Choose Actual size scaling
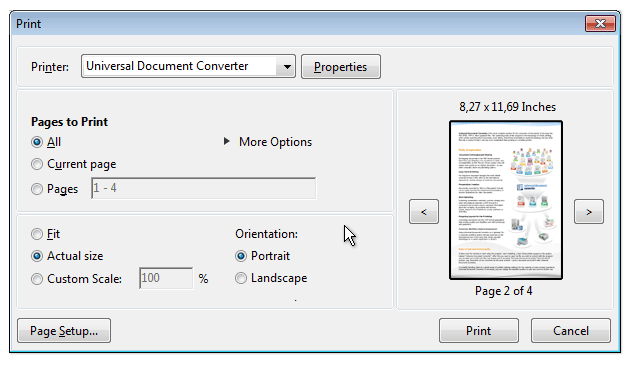629x374 pixels. click(37, 256)
